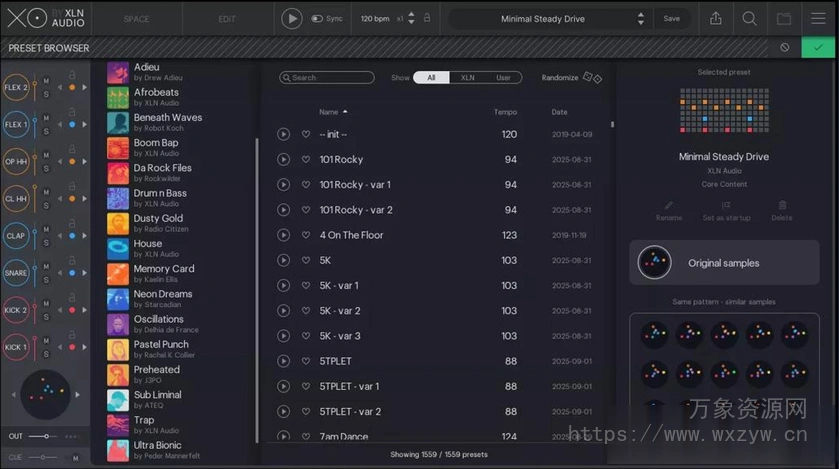The height and width of the screenshot is (469, 839).
Task: Click next arrow beside the mini space map
Action: (78, 395)
